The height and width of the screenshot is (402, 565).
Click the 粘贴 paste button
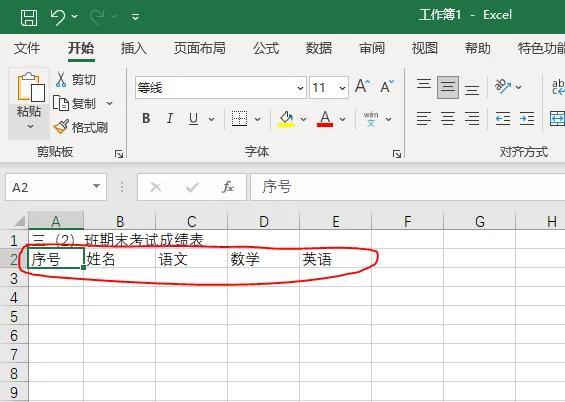pyautogui.click(x=29, y=103)
